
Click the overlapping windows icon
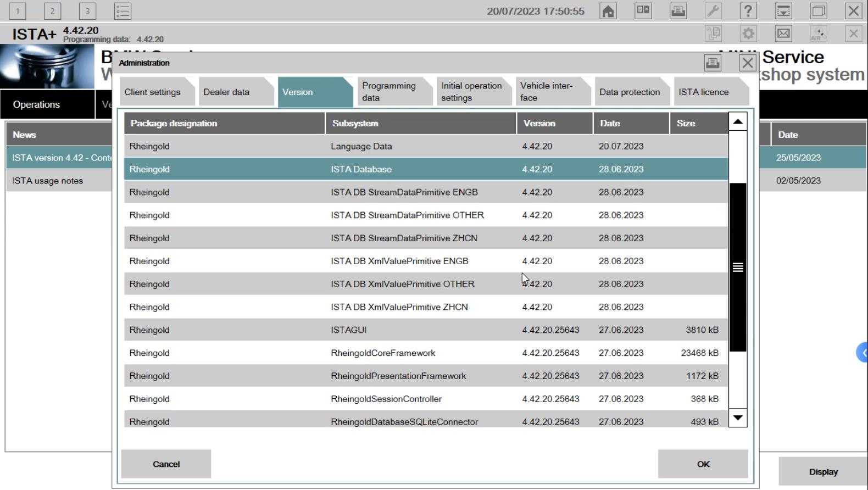(819, 10)
